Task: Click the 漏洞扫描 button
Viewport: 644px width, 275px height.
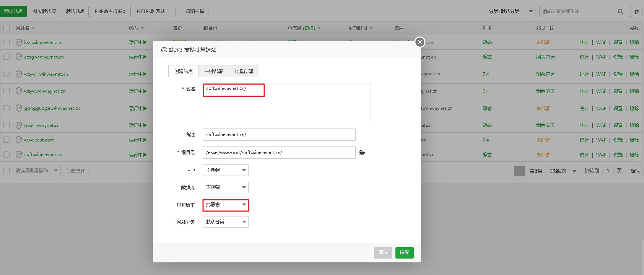Action: [x=195, y=11]
